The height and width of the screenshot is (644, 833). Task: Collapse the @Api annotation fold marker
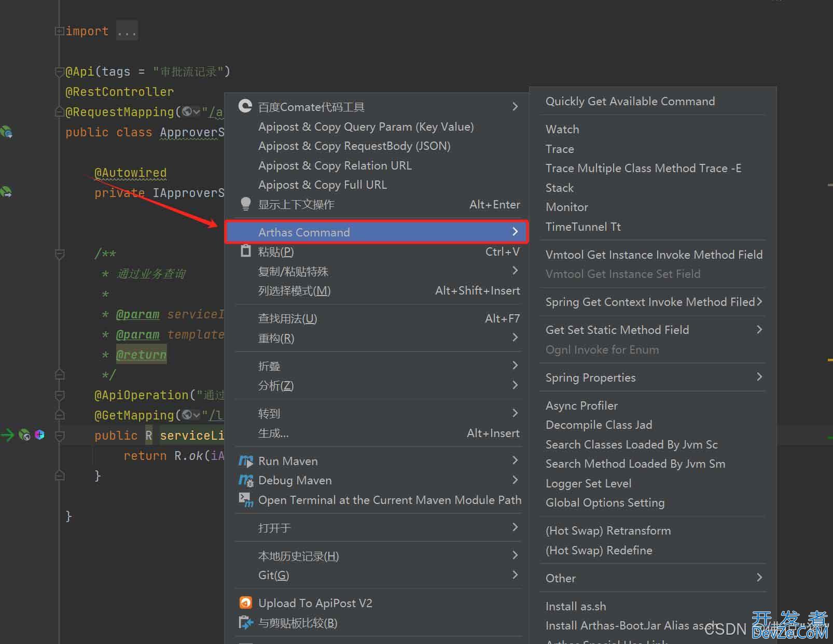click(59, 72)
